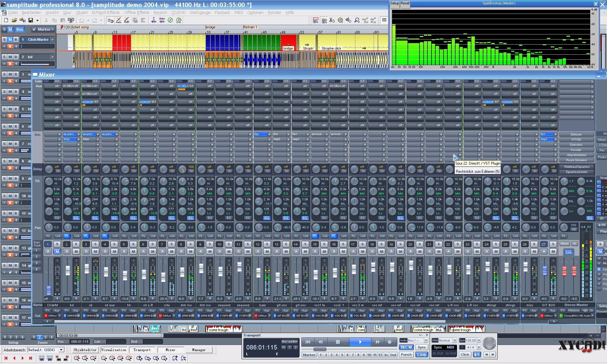
Task: Click the Objekteditor button
Action: (x=85, y=350)
